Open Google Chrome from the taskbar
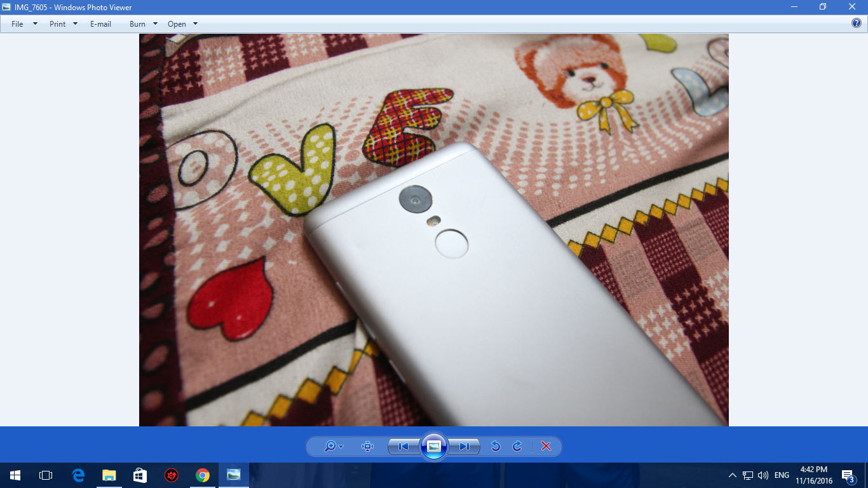The height and width of the screenshot is (488, 868). tap(203, 475)
